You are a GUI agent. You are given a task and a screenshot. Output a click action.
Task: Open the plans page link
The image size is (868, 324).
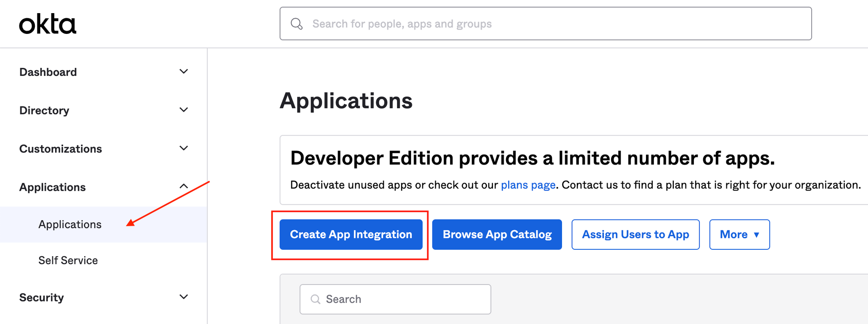coord(528,185)
